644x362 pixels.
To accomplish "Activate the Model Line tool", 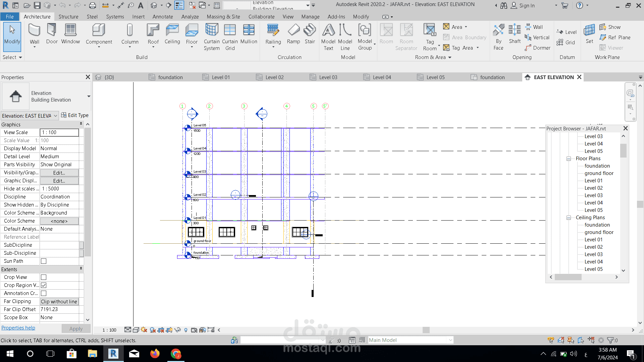I will (x=345, y=37).
